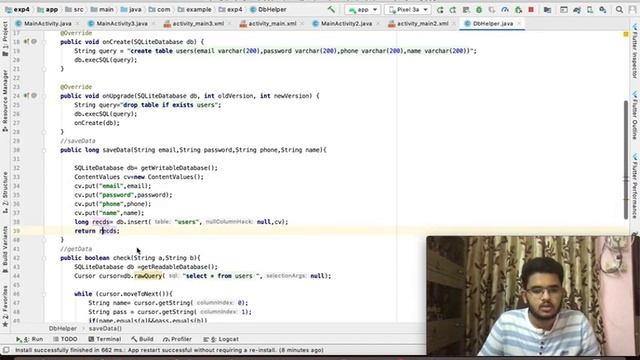Click the 'Install successfully finished' status message
The image size is (640, 360).
(x=169, y=350)
